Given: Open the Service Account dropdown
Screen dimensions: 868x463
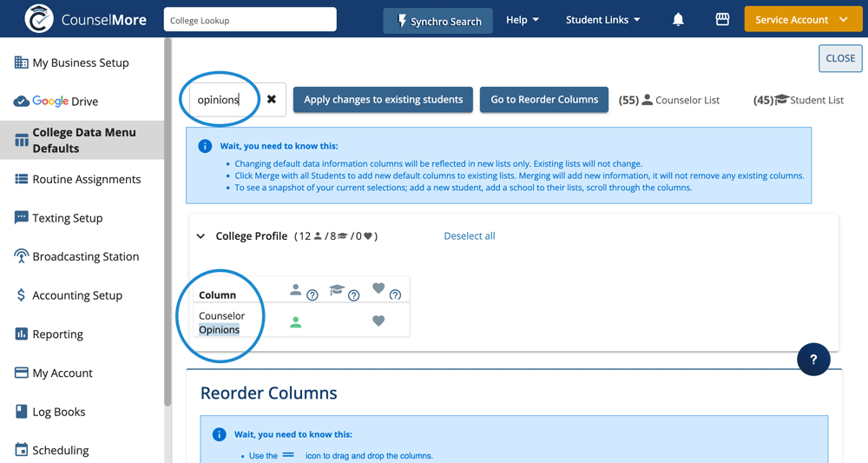Looking at the screenshot, I should (800, 20).
